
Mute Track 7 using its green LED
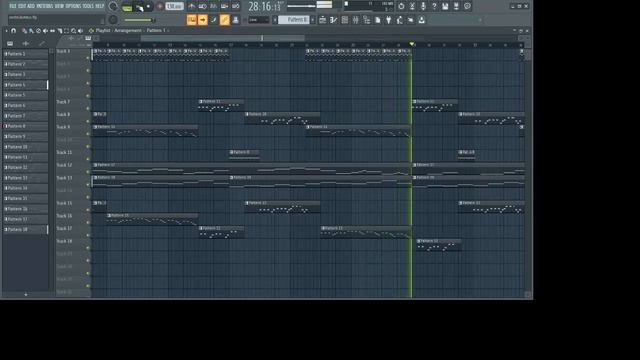(88, 109)
